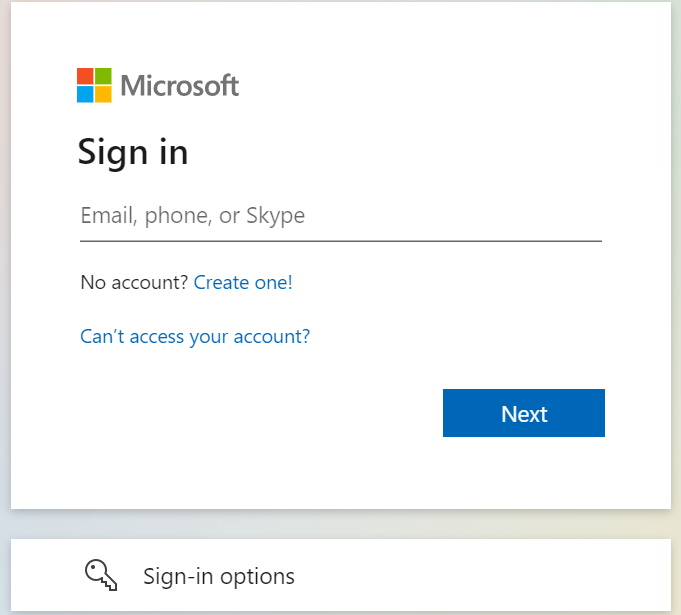This screenshot has height=615, width=681.
Task: Click the green square in Microsoft logo
Action: point(103,76)
